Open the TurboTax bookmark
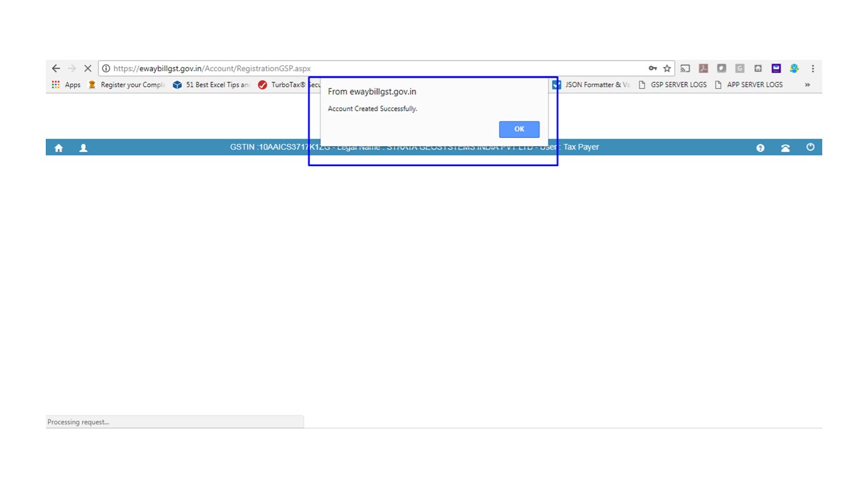This screenshot has width=868, height=488. [x=289, y=85]
